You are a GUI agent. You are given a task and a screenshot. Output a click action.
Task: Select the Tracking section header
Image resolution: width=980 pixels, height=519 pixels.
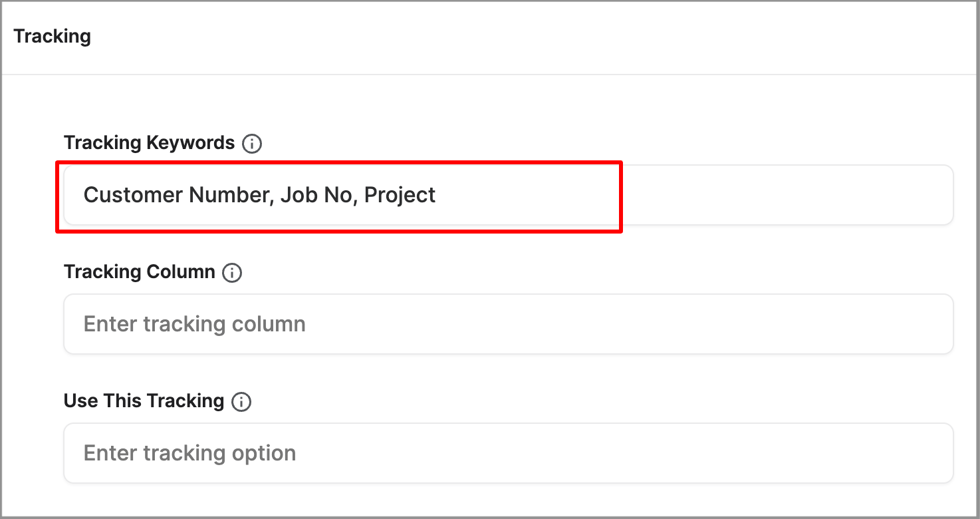(52, 36)
